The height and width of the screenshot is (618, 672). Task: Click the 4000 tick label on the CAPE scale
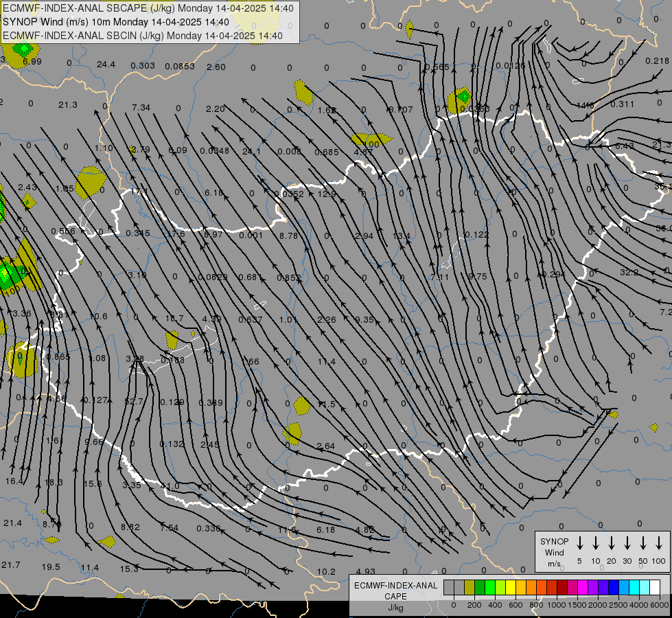pos(639,605)
